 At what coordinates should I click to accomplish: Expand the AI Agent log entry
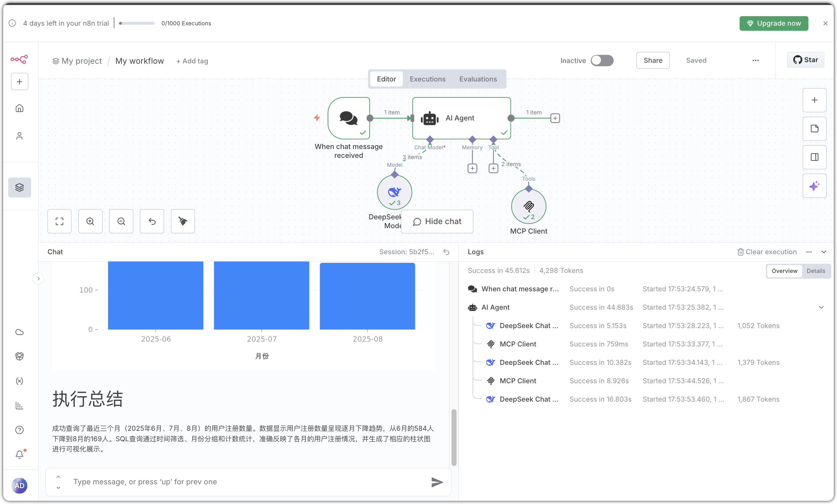pyautogui.click(x=821, y=307)
